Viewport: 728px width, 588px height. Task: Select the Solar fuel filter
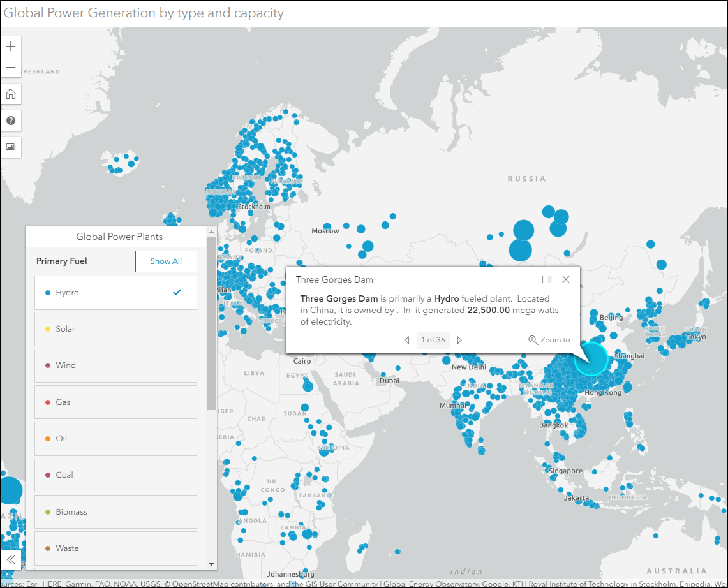115,329
